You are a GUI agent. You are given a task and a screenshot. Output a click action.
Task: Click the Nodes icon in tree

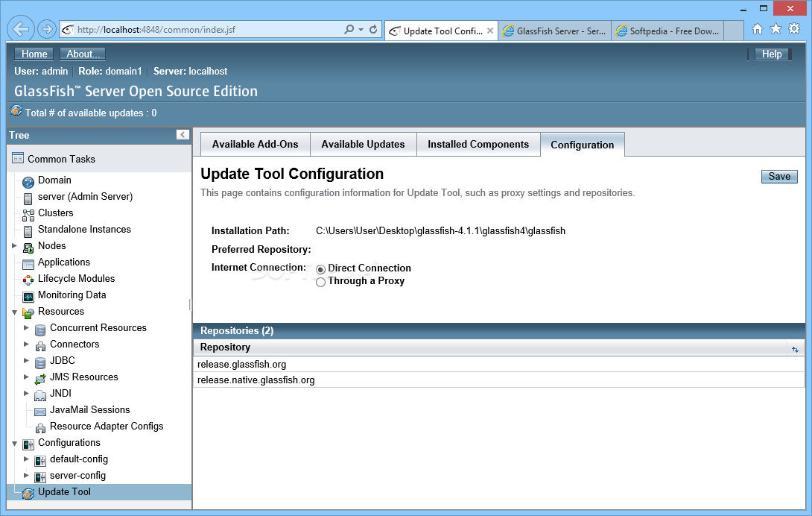click(x=28, y=248)
